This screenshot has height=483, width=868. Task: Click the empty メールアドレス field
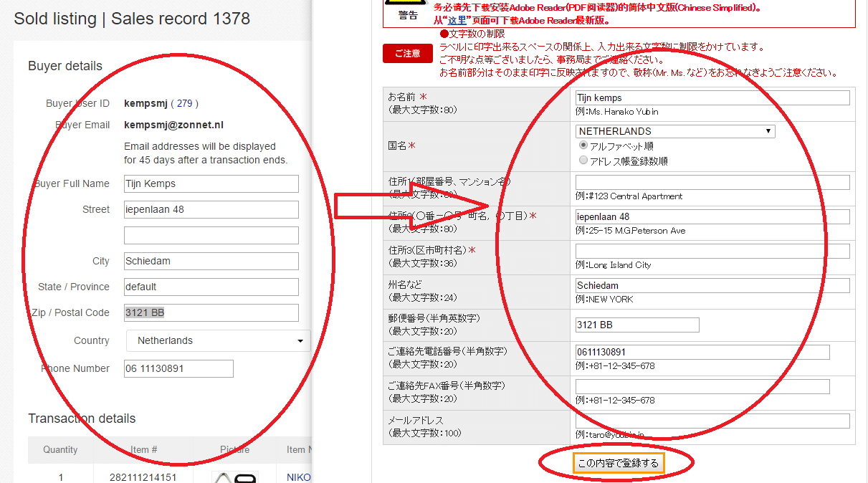tap(712, 421)
